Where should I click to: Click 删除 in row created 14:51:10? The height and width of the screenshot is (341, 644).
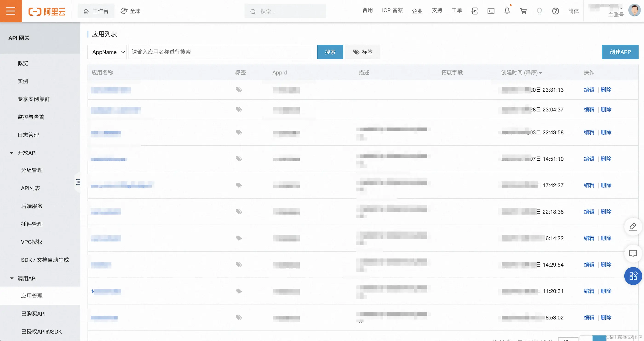point(606,159)
